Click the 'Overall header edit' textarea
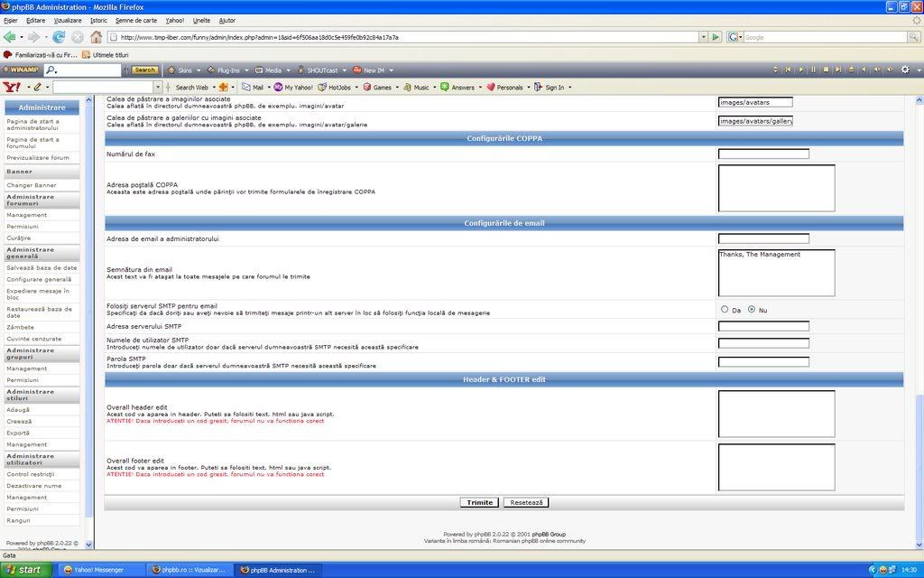This screenshot has height=578, width=924. tap(776, 414)
